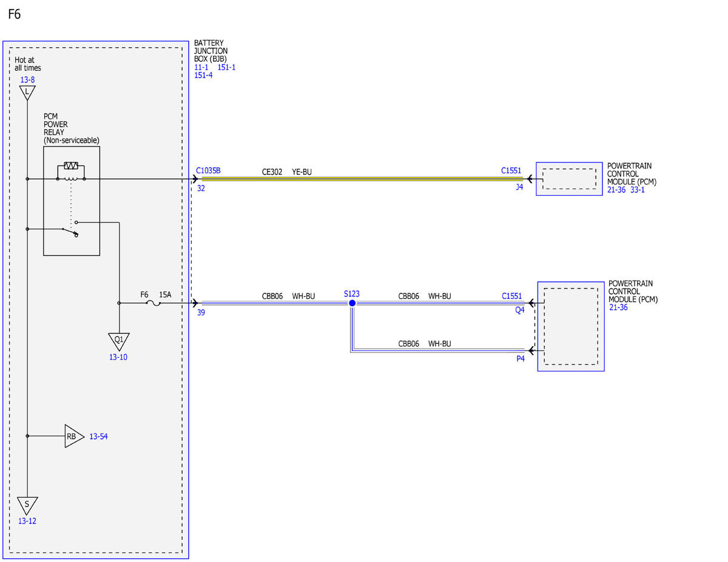This screenshot has width=728, height=562.
Task: Follow the 33-1 PCM page reference
Action: [x=638, y=190]
